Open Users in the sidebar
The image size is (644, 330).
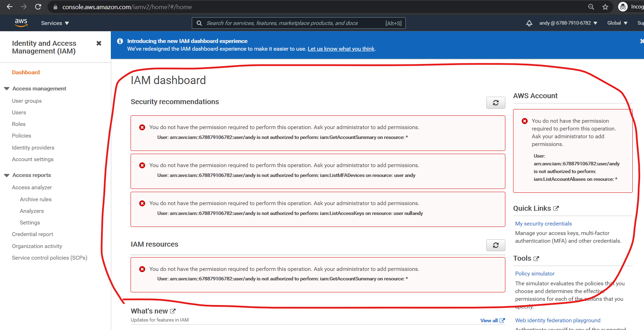click(x=19, y=113)
